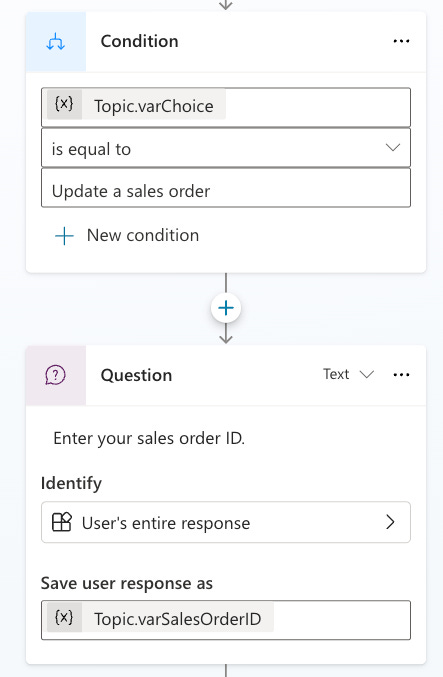This screenshot has width=443, height=677.
Task: Click the 'Update a sales order' value field
Action: tap(226, 188)
